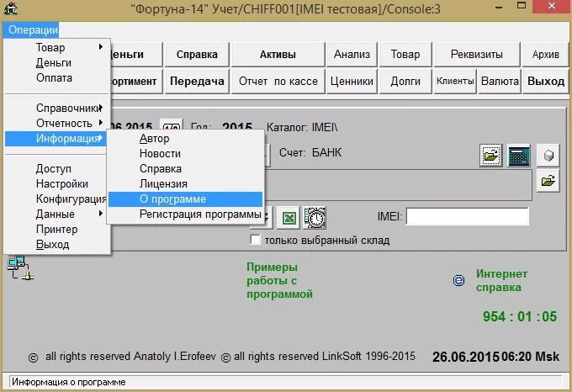
Task: Select Принтер menu item
Action: [57, 230]
